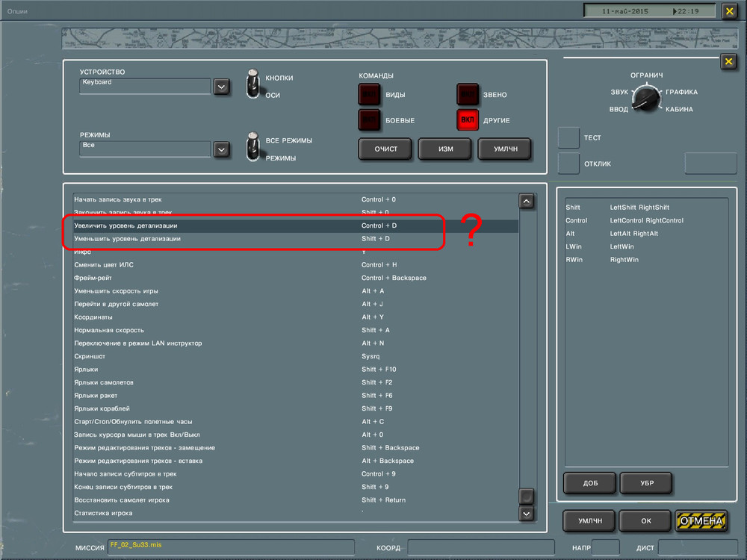Select ОГРАНИЧ label on the rotary selector
Image resolution: width=747 pixels, height=560 pixels.
click(x=646, y=75)
